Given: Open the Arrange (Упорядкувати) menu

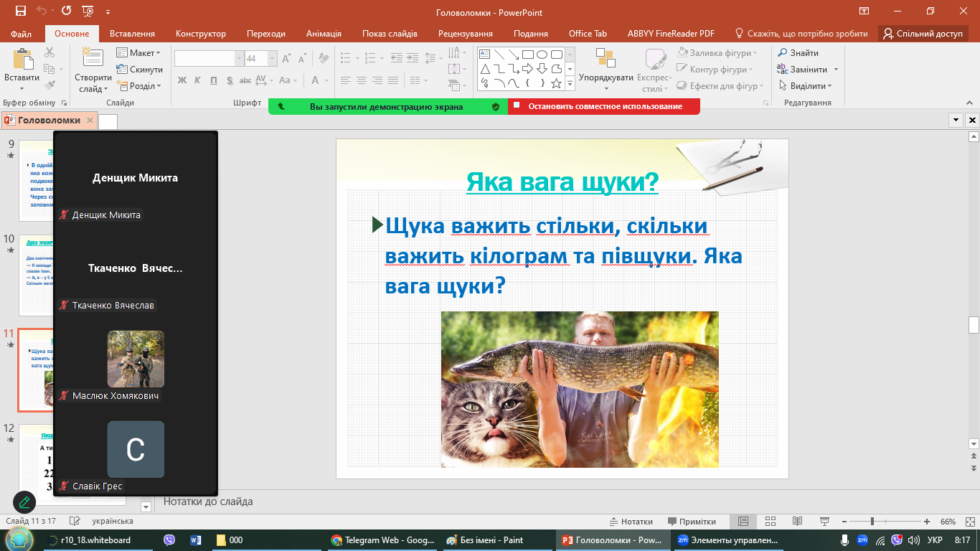Looking at the screenshot, I should click(606, 70).
